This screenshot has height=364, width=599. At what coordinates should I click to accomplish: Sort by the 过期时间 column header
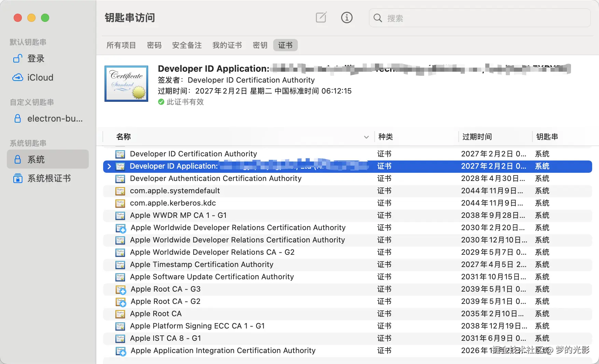(x=477, y=137)
